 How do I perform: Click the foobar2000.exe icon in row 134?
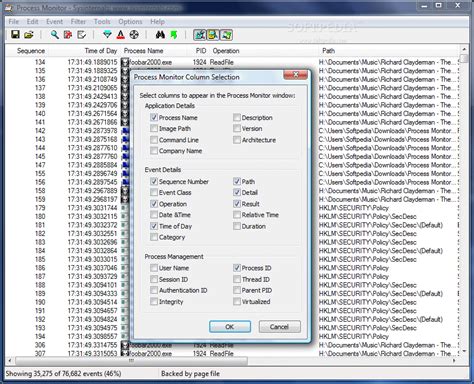tap(125, 62)
